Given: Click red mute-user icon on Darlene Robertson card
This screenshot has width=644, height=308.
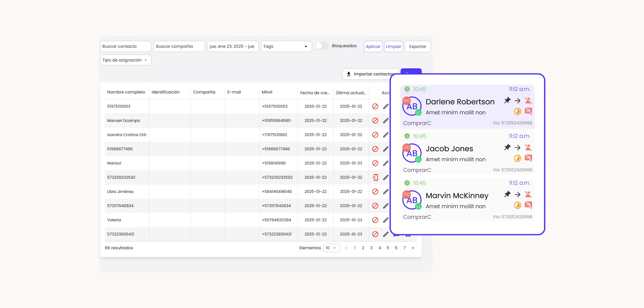Looking at the screenshot, I should [x=528, y=101].
